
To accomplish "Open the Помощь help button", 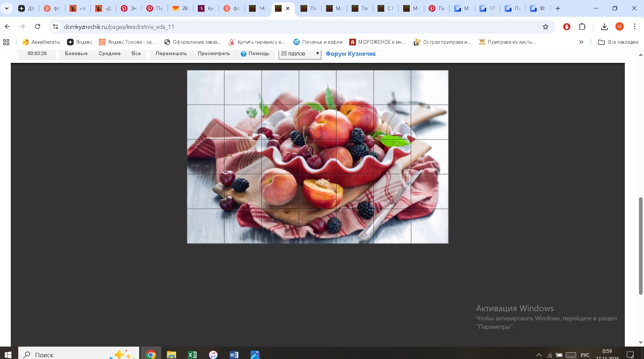I will pos(255,54).
